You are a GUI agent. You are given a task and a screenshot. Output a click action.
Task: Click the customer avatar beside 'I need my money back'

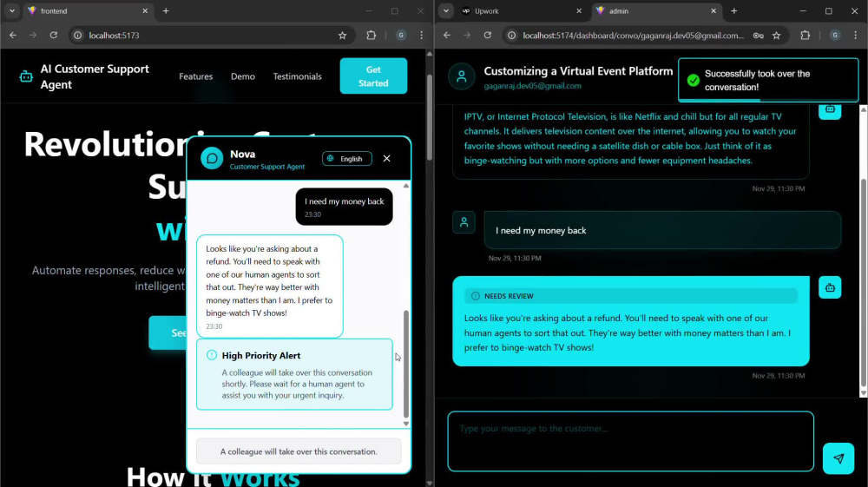coord(464,222)
